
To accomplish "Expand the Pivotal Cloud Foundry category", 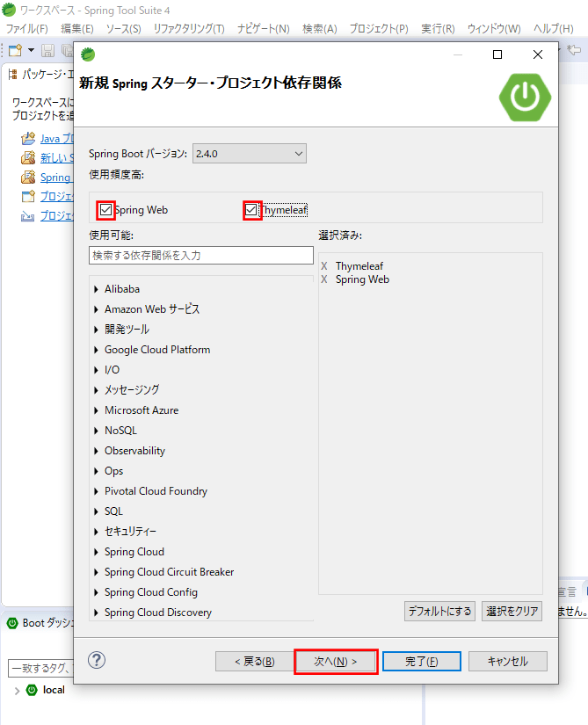I will pyautogui.click(x=96, y=491).
